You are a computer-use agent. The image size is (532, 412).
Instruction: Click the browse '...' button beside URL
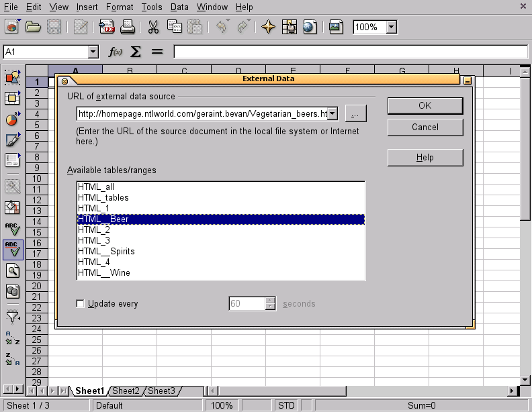point(355,113)
